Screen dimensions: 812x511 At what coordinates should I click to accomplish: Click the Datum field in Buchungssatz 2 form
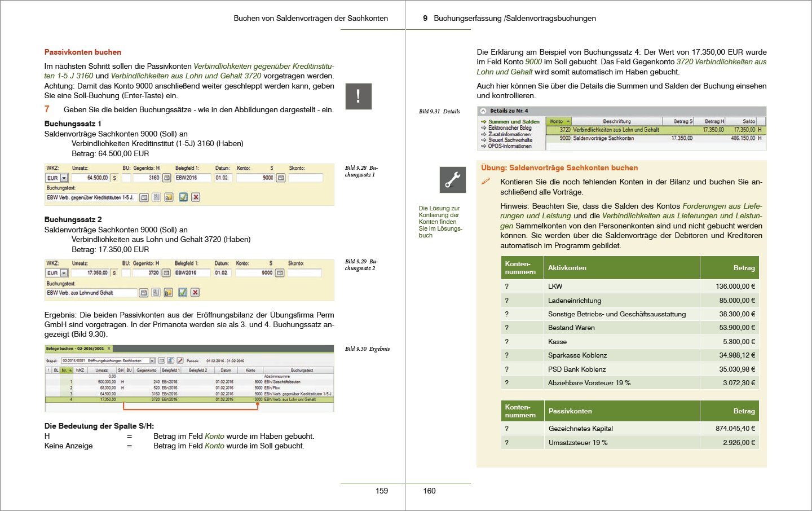click(222, 273)
